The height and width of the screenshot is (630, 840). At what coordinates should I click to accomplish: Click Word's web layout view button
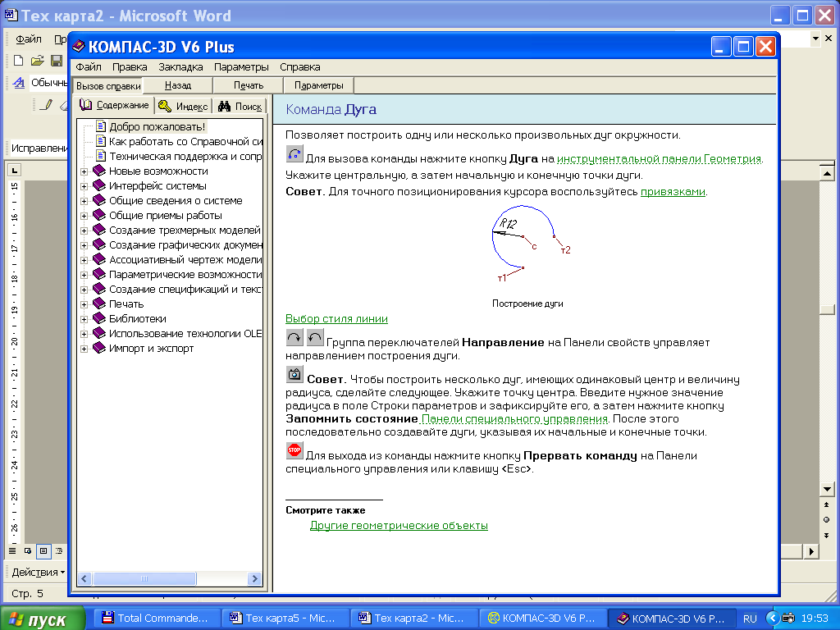[28, 550]
